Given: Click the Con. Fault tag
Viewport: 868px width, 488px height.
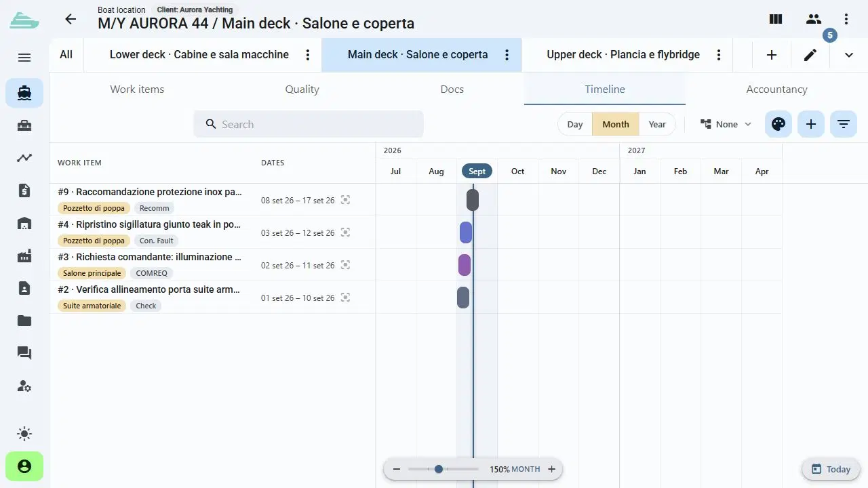Looking at the screenshot, I should 156,241.
